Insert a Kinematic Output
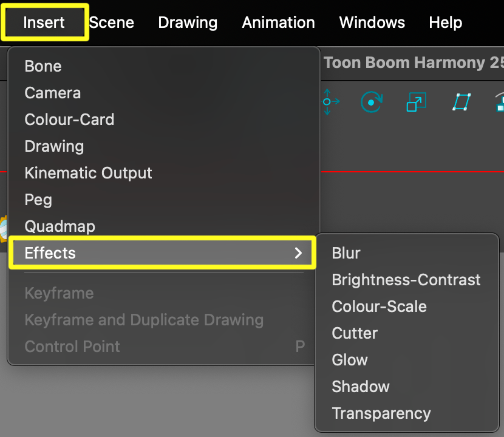This screenshot has width=504, height=437. pos(88,172)
